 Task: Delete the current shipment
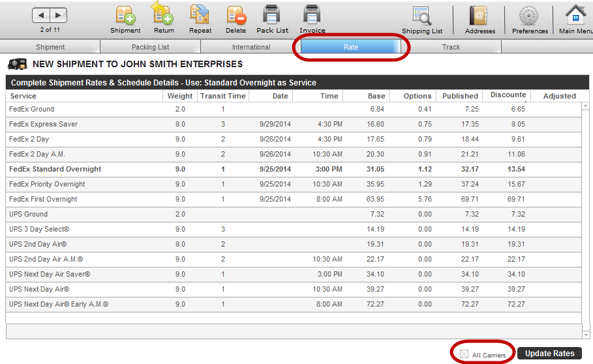[x=236, y=20]
